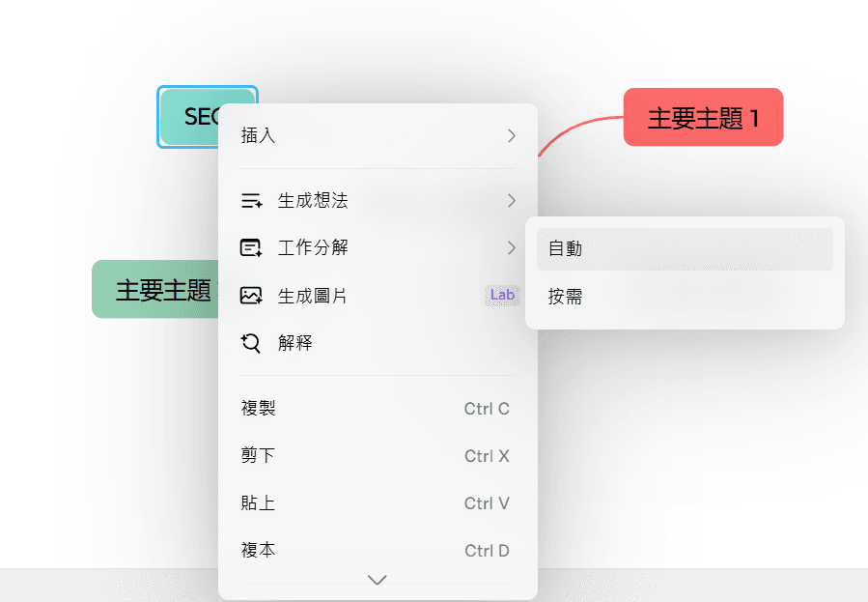Image resolution: width=868 pixels, height=602 pixels.
Task: Choose 剪下 from the context menu
Action: pos(258,455)
